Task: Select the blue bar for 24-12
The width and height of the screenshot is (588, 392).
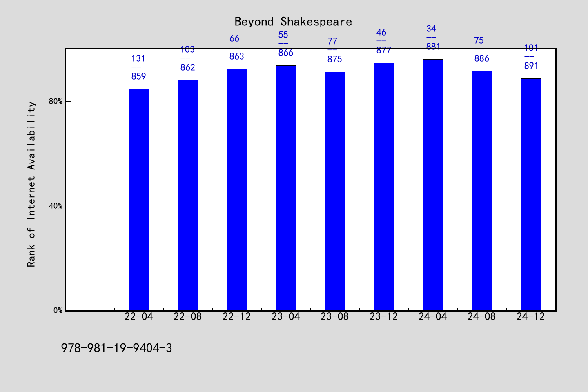Action: (x=531, y=194)
